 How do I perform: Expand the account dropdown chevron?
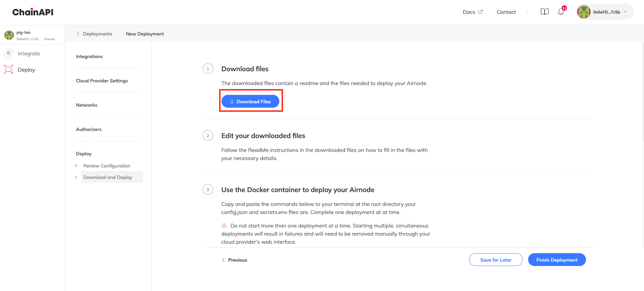pos(625,12)
